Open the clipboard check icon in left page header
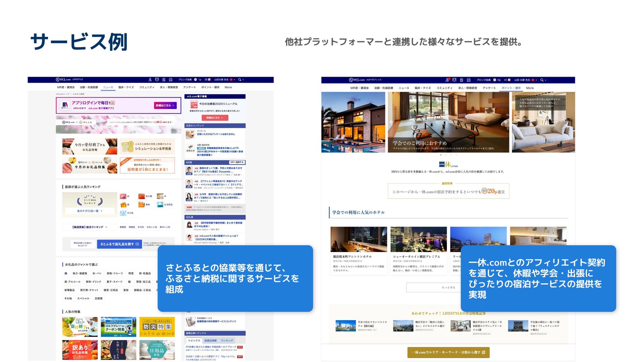644x362 pixels. [164, 80]
